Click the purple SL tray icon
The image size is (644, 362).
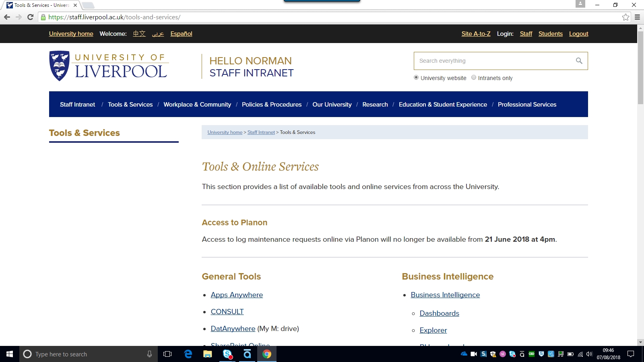(x=503, y=354)
